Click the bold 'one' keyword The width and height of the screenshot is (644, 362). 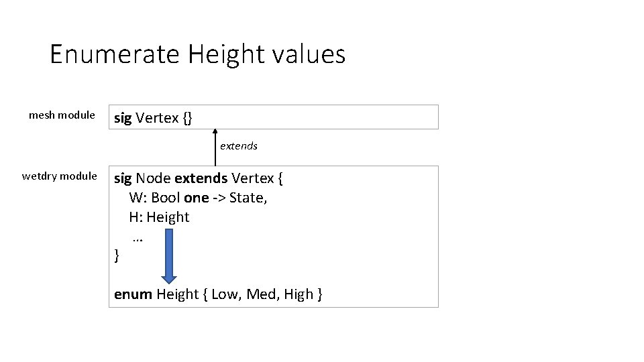196,198
